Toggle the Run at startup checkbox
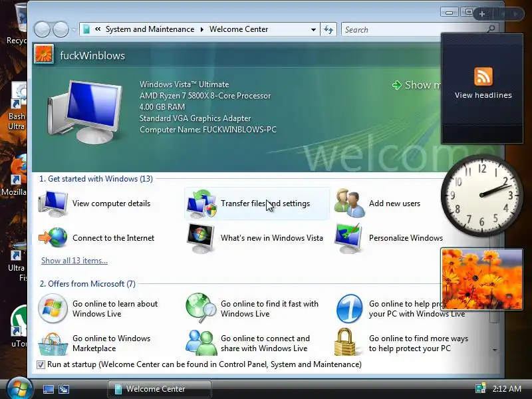Viewport: 532px width, 399px height. tap(41, 364)
